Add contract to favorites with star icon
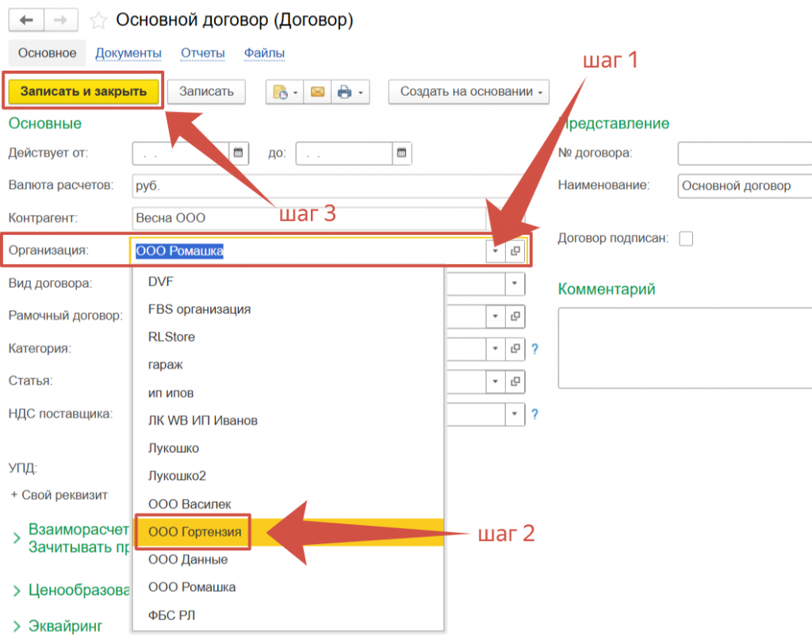The image size is (812, 644). click(x=98, y=21)
